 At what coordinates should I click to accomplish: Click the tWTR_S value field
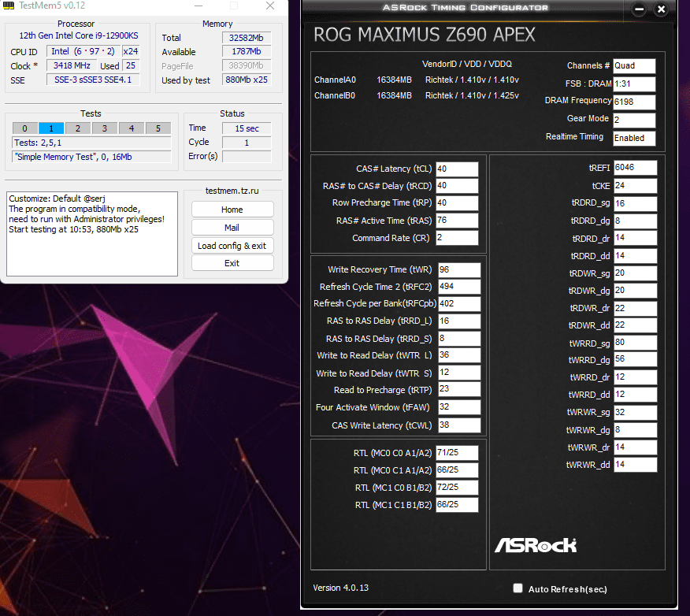459,373
